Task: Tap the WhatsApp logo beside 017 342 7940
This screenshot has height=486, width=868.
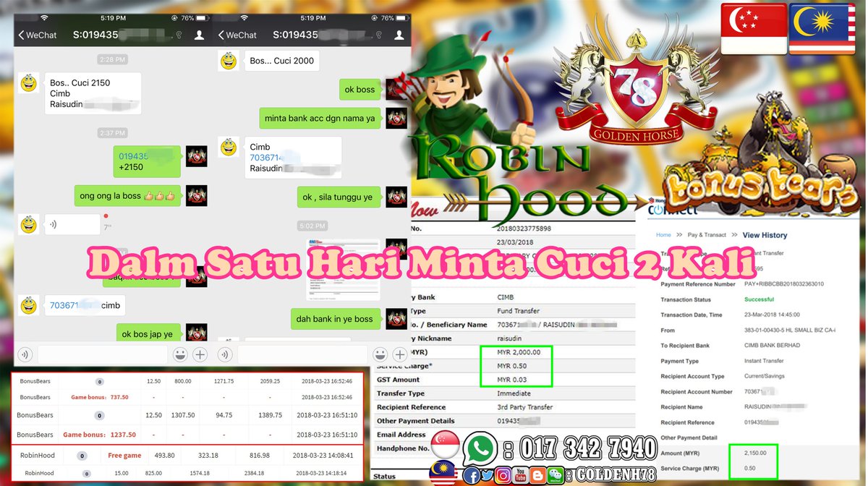Action: click(480, 450)
